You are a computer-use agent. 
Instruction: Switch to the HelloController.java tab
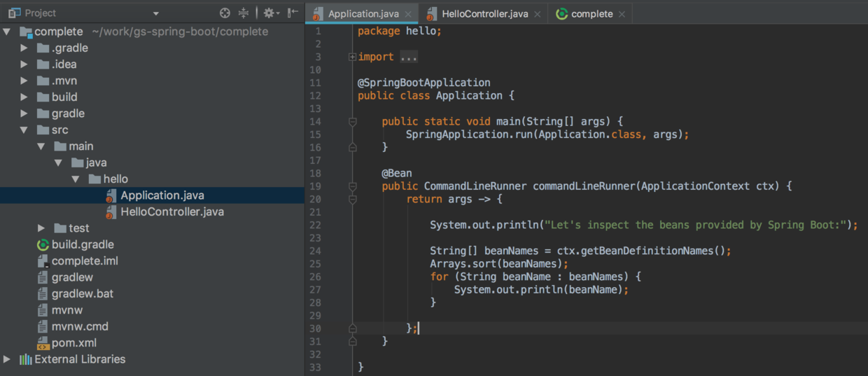[x=484, y=14]
